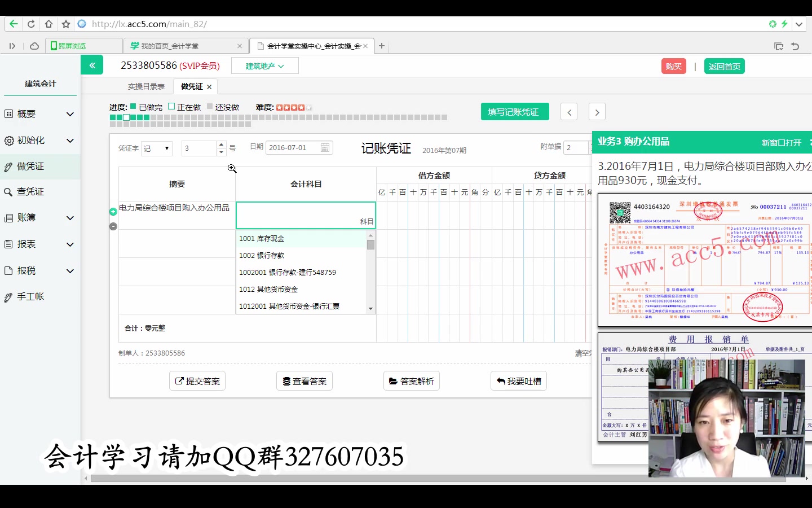
Task: Expand the 概要 menu
Action: point(40,114)
